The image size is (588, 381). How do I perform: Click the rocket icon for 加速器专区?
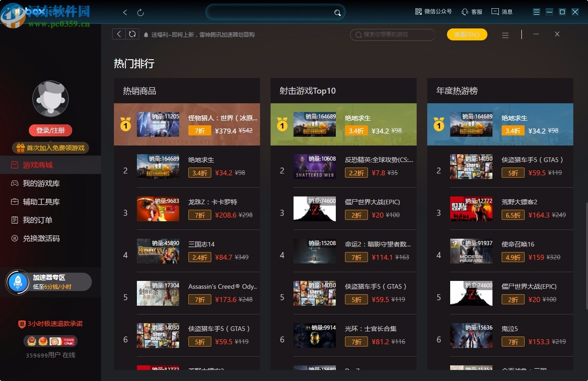[x=18, y=281]
